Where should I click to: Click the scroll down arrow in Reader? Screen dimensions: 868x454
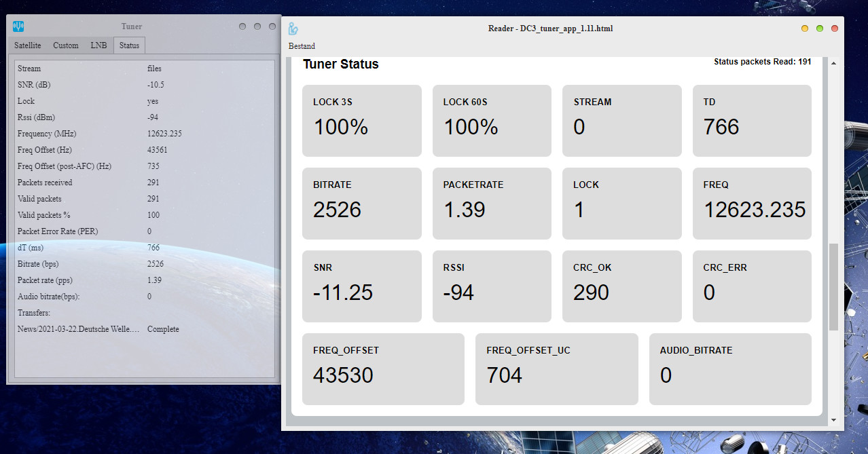(x=833, y=420)
